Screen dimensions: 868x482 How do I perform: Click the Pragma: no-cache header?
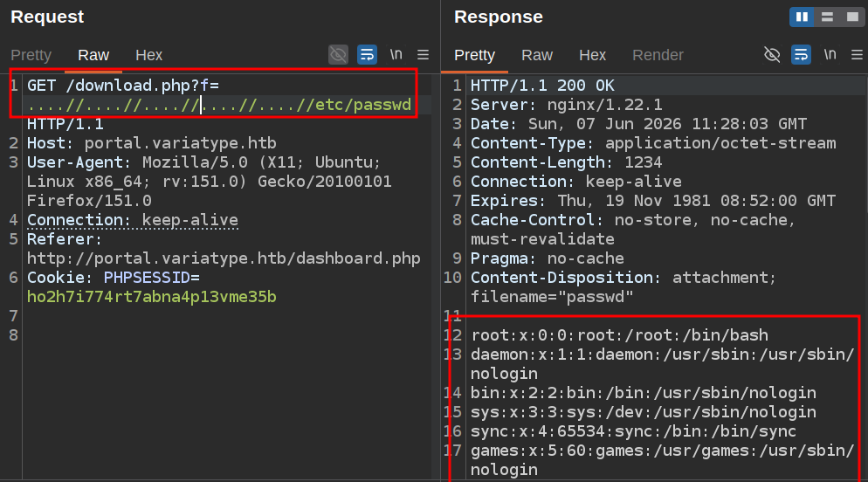pos(547,258)
